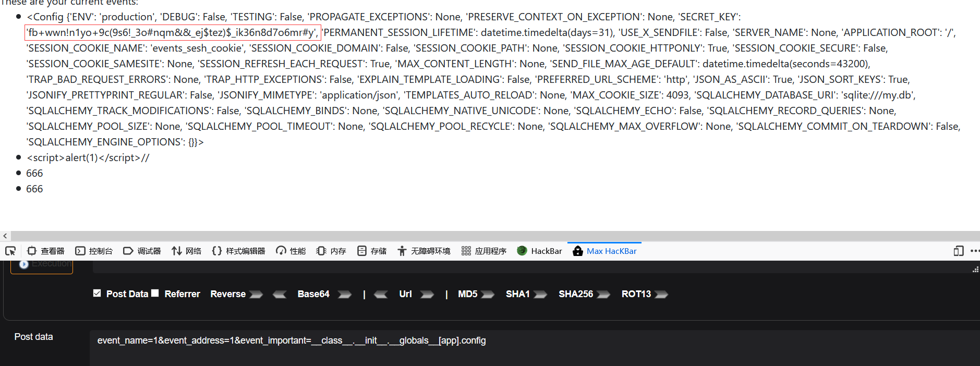Click the 'MD5' label
Viewport: 980px width, 366px height.
pyautogui.click(x=467, y=294)
